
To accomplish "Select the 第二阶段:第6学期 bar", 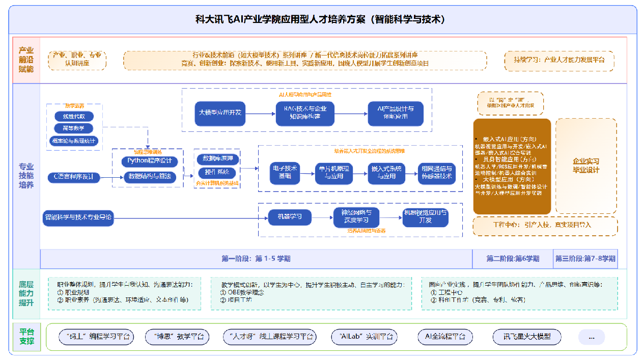I will [x=513, y=259].
